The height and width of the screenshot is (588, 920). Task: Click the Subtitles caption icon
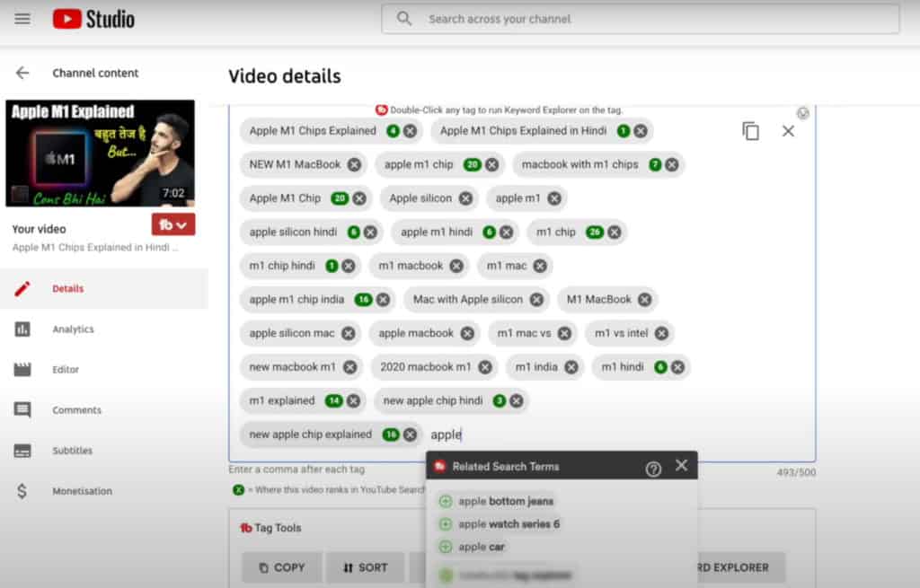pyautogui.click(x=22, y=451)
